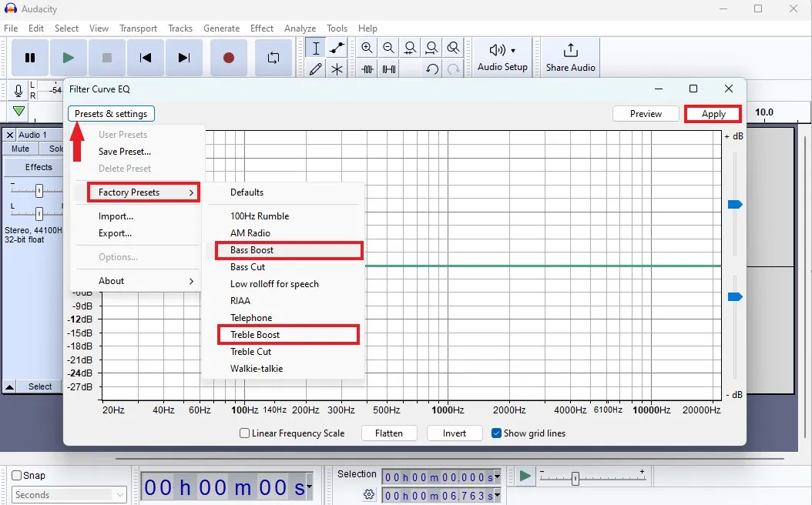The image size is (812, 505).
Task: Click the Zoom In magnifier icon
Action: (x=367, y=48)
